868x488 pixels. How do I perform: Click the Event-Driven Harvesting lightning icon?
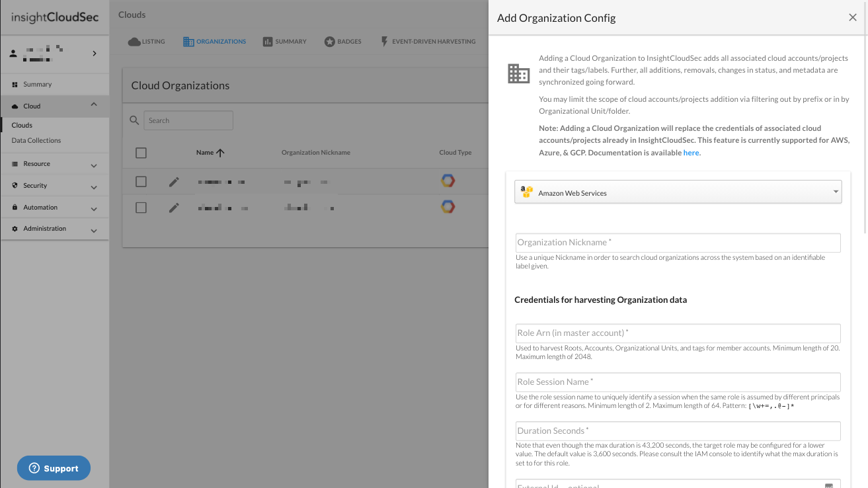pyautogui.click(x=385, y=42)
